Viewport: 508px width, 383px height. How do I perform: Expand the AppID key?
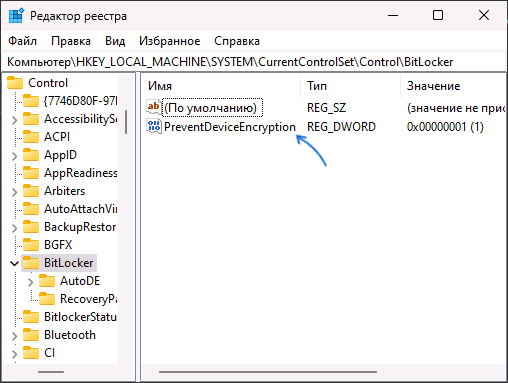pos(14,156)
